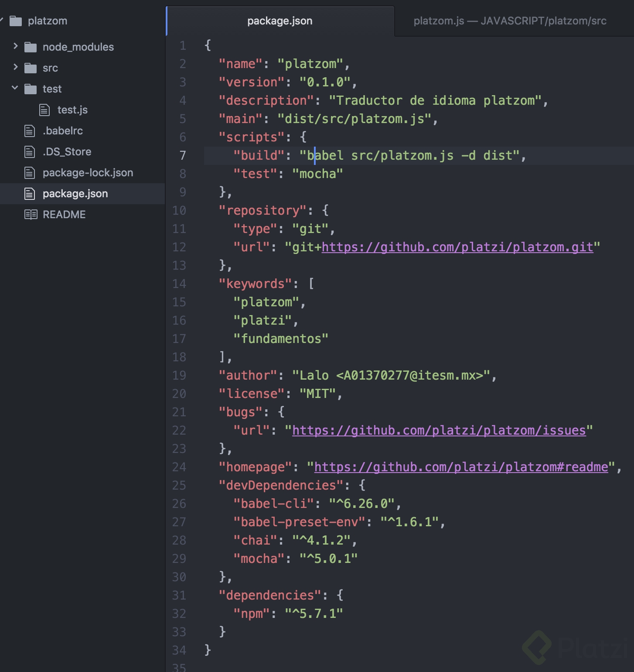This screenshot has width=634, height=672.
Task: Click the "babel-cli" dependency key
Action: coord(273,504)
